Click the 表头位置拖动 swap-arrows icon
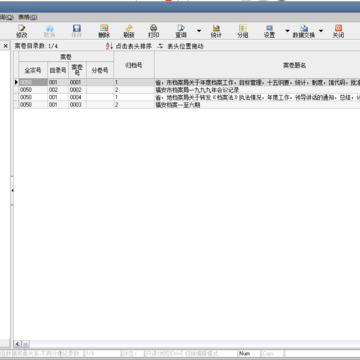The image size is (360, 360). click(161, 46)
